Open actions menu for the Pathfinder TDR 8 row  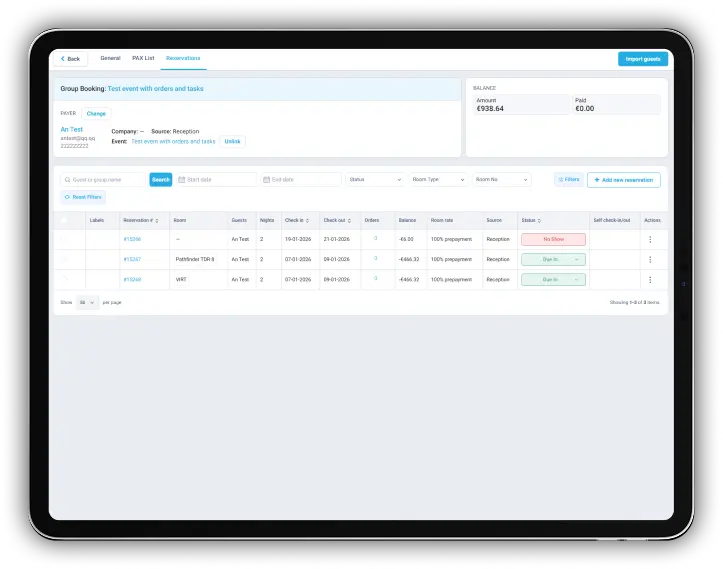(650, 260)
